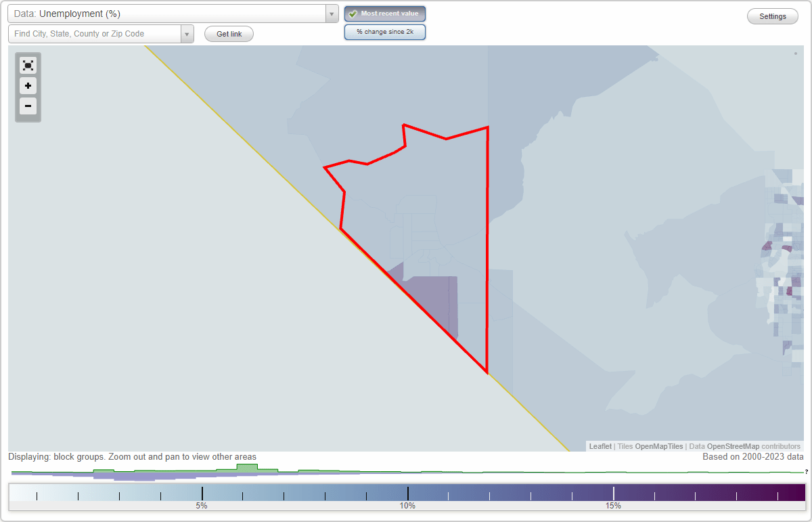
Task: Expand the city search dropdown arrow
Action: tap(187, 34)
